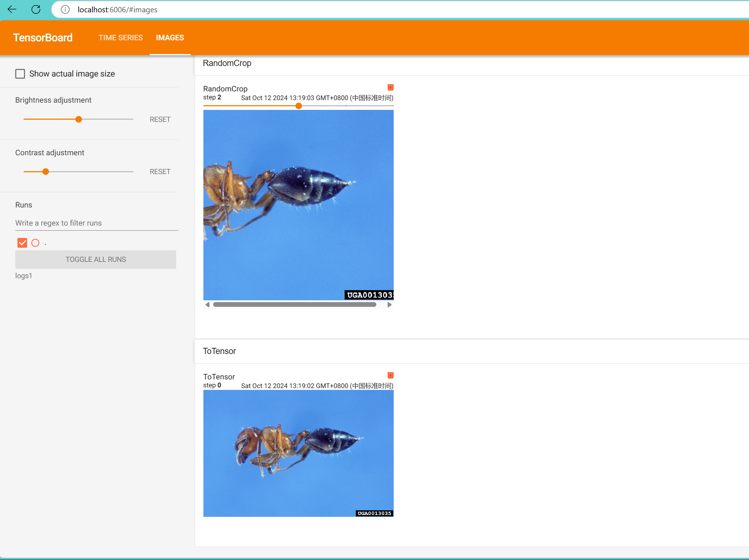Screen dimensions: 749x560
Task: Click the TensorBoard logo title
Action: tap(43, 38)
